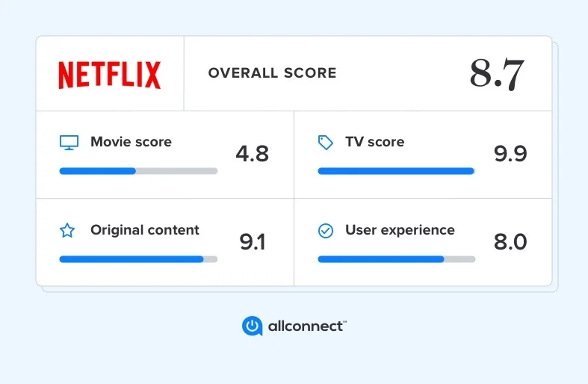Image resolution: width=588 pixels, height=384 pixels.
Task: Click the Overall Score heading text
Action: tap(272, 73)
